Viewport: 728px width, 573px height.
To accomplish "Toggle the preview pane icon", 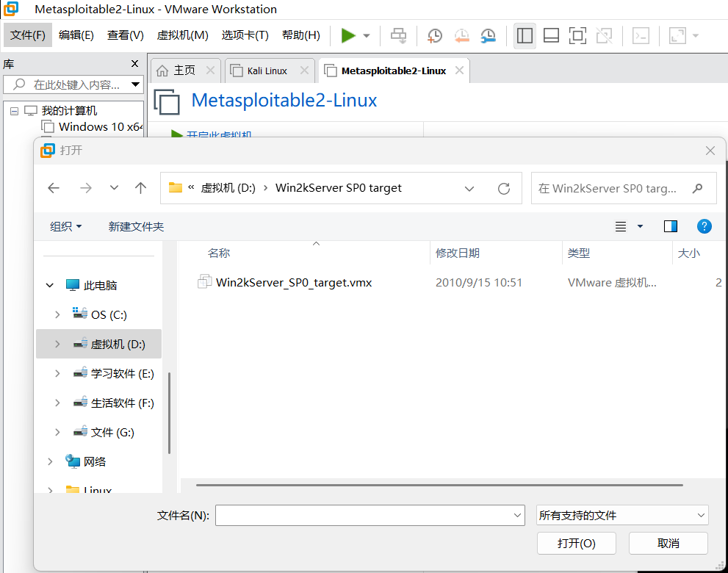I will point(671,226).
